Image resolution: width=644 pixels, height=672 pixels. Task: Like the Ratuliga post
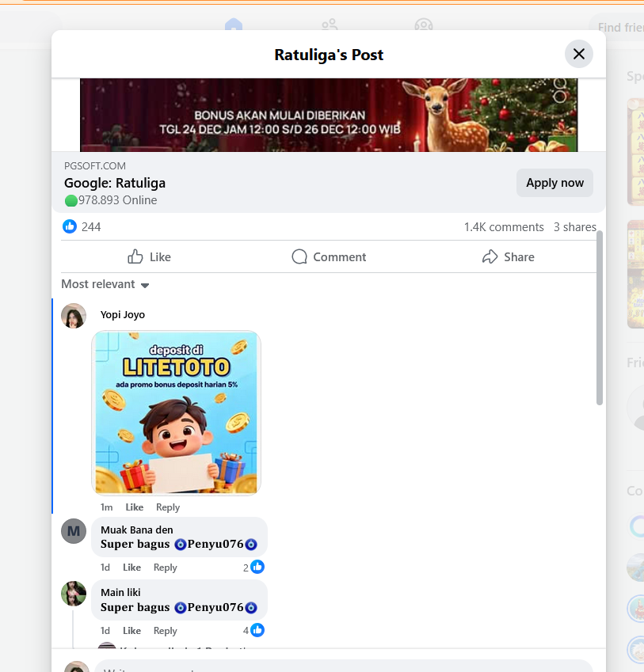coord(149,256)
